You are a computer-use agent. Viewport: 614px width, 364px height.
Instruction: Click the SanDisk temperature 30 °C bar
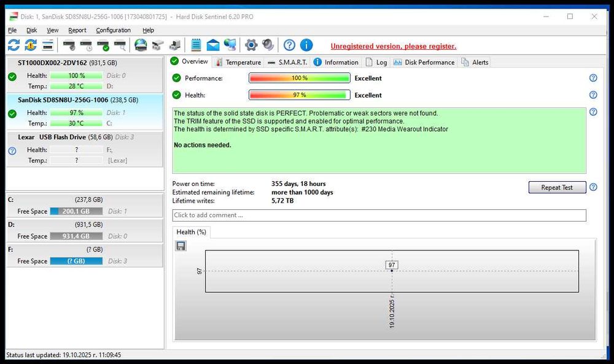point(76,123)
